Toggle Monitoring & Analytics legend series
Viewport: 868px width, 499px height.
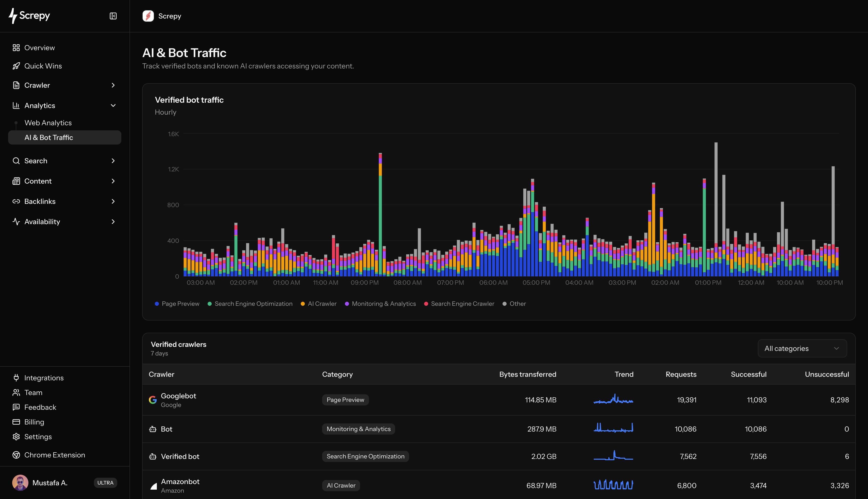click(380, 304)
